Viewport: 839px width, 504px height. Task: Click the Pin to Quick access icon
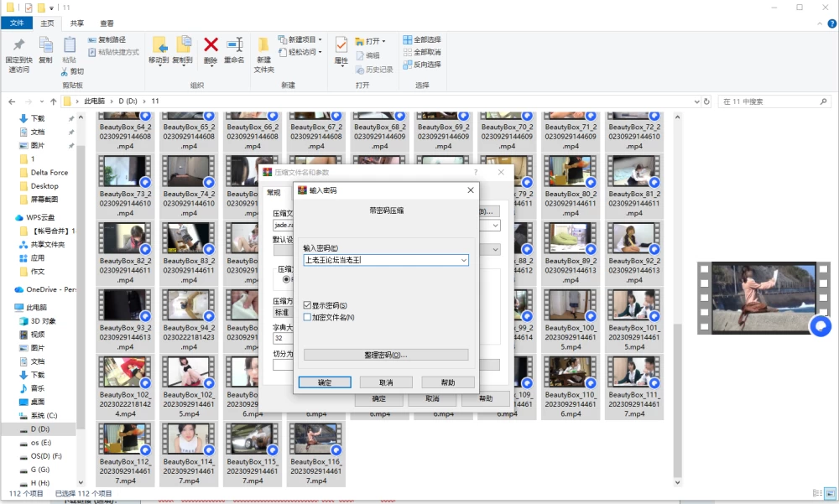point(18,45)
